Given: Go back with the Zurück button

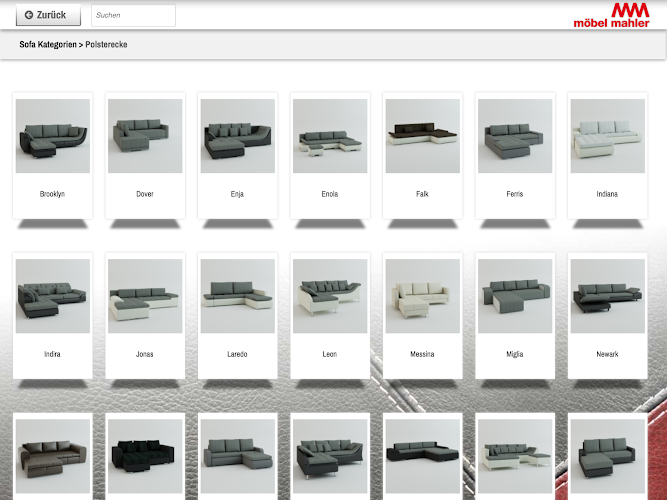Looking at the screenshot, I should 48,15.
